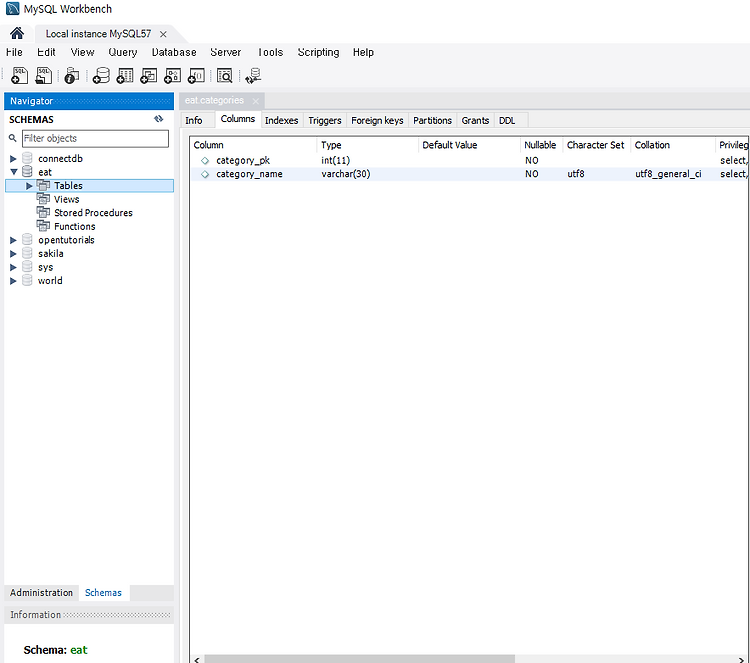Image resolution: width=750 pixels, height=663 pixels.
Task: Click the Views folder icon
Action: pyautogui.click(x=44, y=199)
